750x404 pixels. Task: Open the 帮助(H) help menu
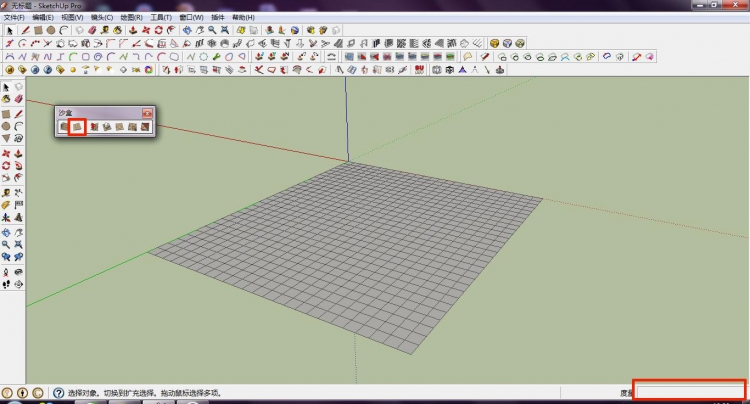(x=243, y=17)
